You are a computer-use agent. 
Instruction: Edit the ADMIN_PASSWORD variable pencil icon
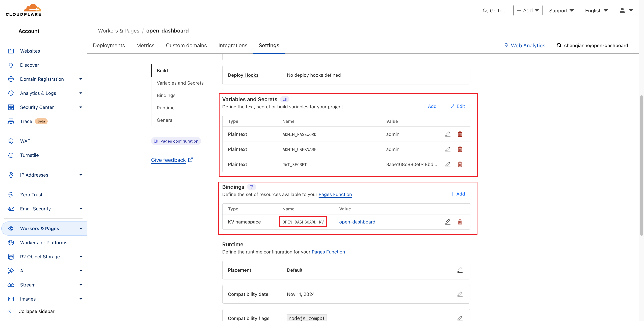(448, 134)
